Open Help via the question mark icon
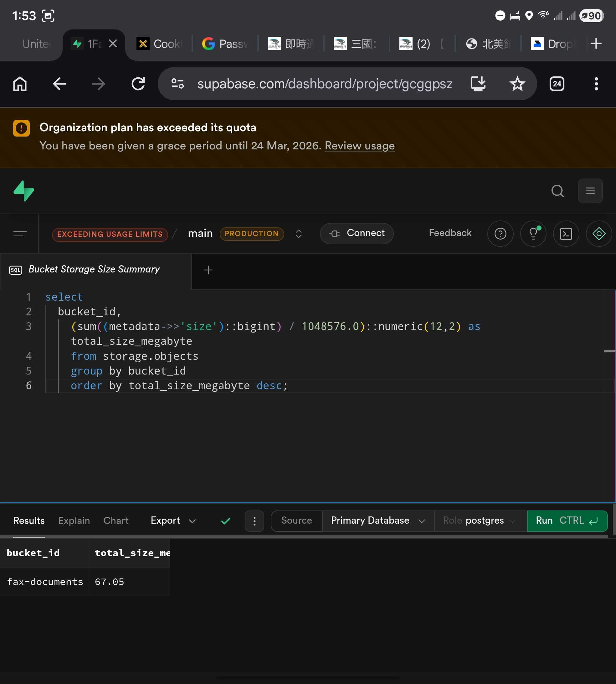Viewport: 616px width, 684px height. click(500, 234)
